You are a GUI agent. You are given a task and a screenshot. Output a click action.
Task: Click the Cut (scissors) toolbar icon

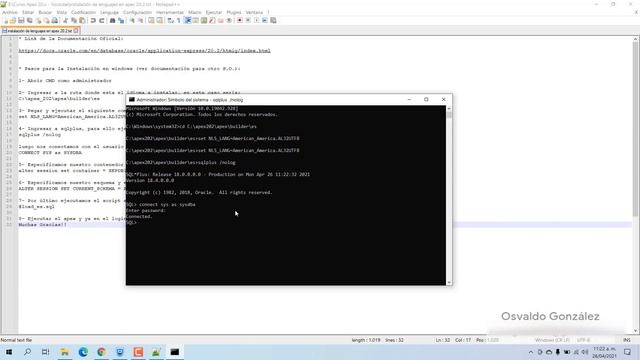66,20
